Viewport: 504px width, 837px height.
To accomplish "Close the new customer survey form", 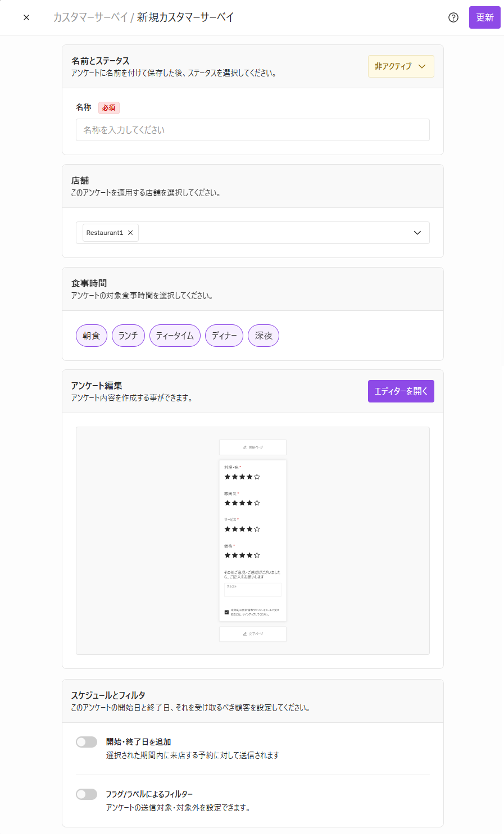I will pyautogui.click(x=26, y=17).
